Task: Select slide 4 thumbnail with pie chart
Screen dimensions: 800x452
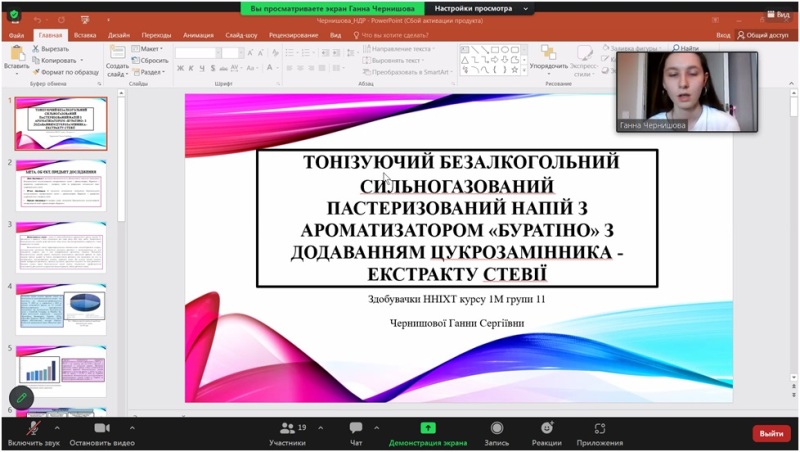Action: tap(61, 310)
